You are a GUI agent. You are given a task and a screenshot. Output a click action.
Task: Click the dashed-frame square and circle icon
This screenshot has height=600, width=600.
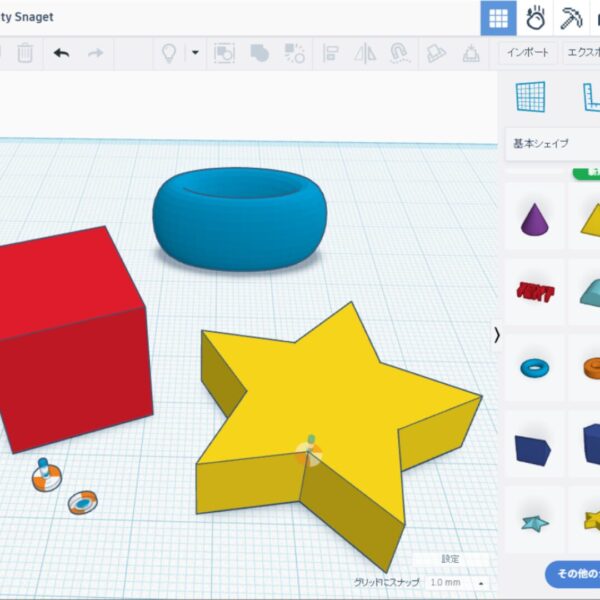coord(224,53)
